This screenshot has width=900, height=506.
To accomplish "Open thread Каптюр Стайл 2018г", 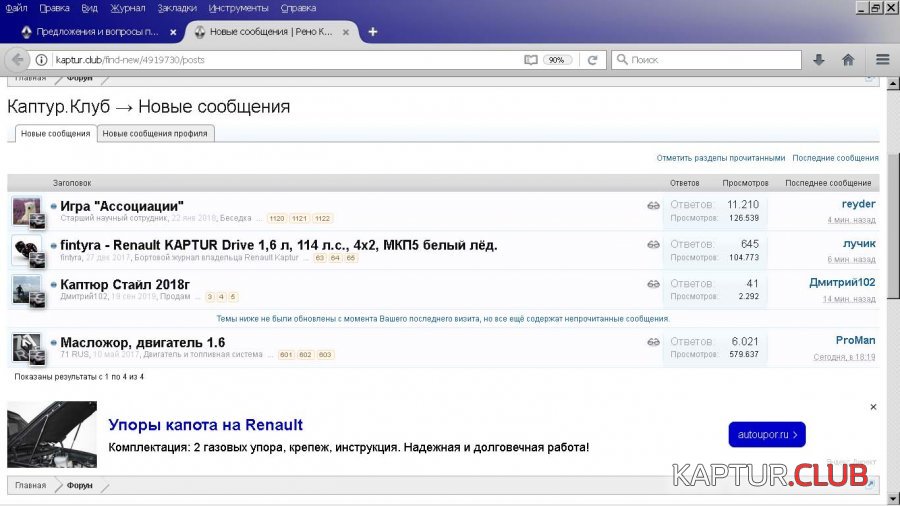I will click(x=125, y=285).
